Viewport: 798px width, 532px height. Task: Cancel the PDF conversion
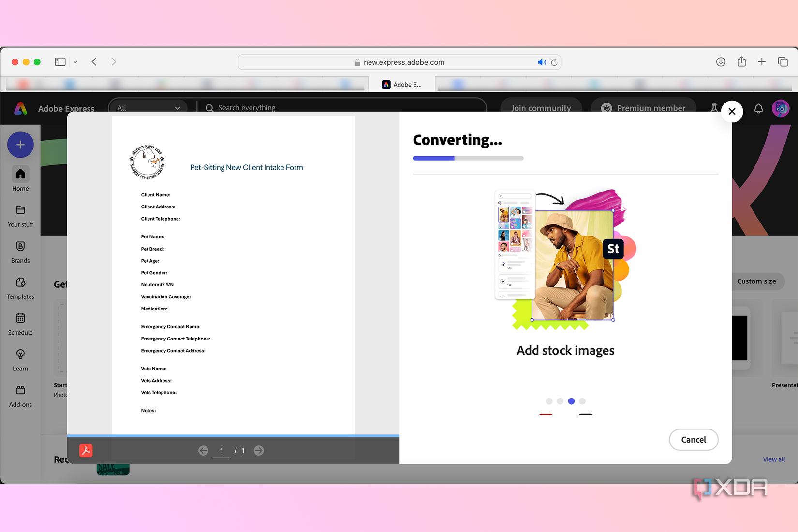click(x=694, y=440)
